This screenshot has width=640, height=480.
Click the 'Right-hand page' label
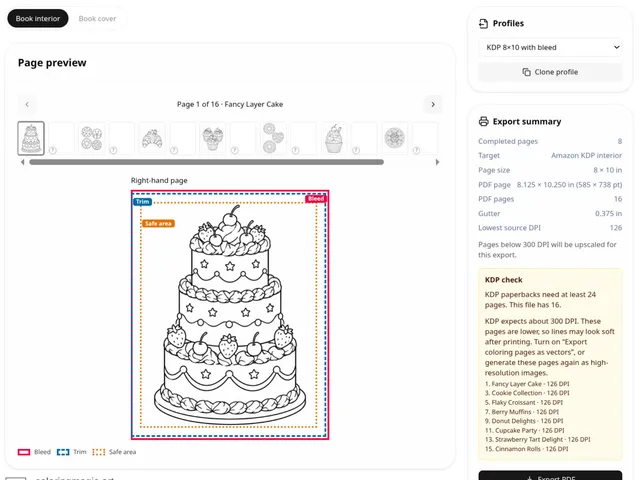(159, 180)
